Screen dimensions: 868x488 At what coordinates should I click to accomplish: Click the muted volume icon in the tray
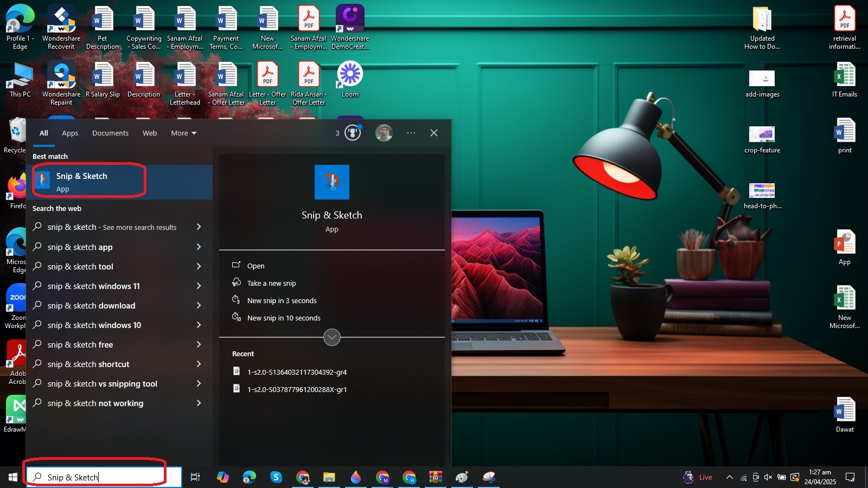pyautogui.click(x=768, y=477)
